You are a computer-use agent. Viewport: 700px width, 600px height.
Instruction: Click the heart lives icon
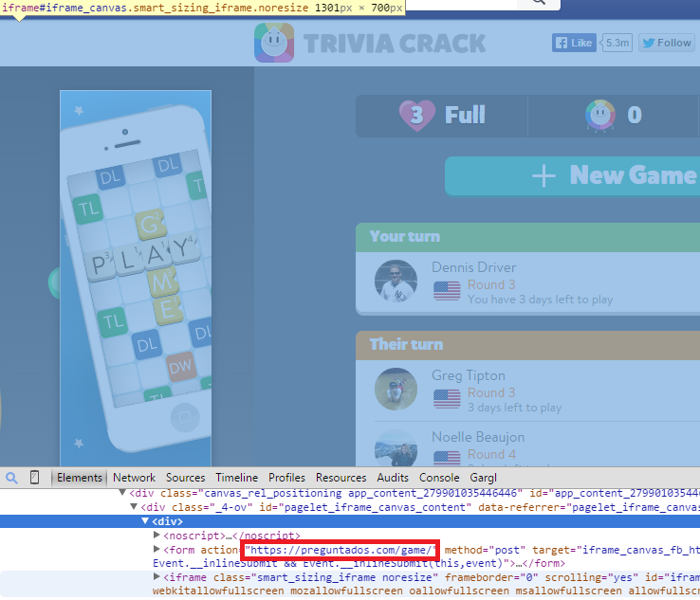coord(415,116)
